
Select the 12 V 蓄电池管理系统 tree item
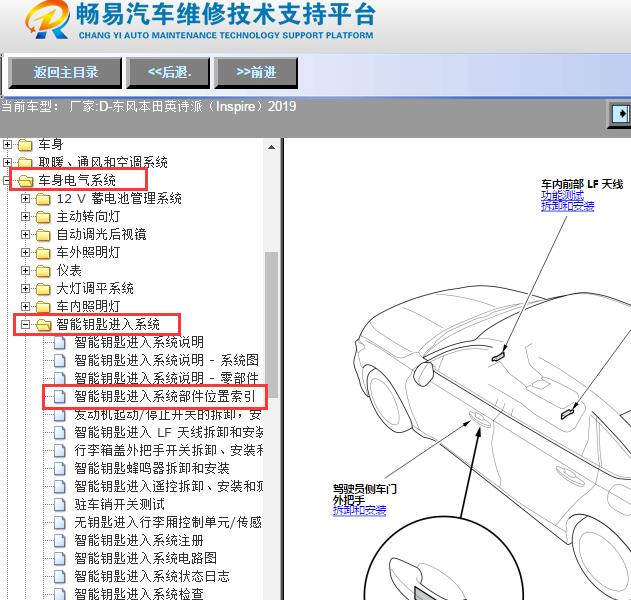point(119,198)
